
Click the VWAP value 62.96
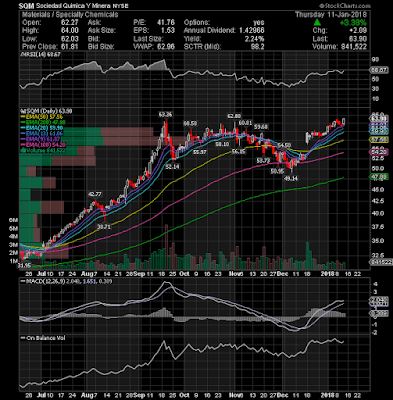coord(166,47)
